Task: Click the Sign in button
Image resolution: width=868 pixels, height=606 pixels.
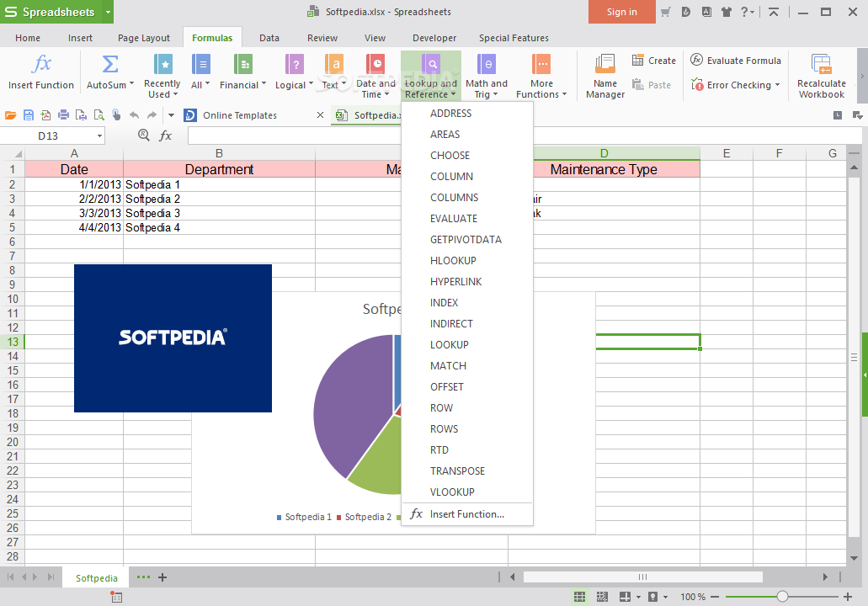Action: pos(621,12)
